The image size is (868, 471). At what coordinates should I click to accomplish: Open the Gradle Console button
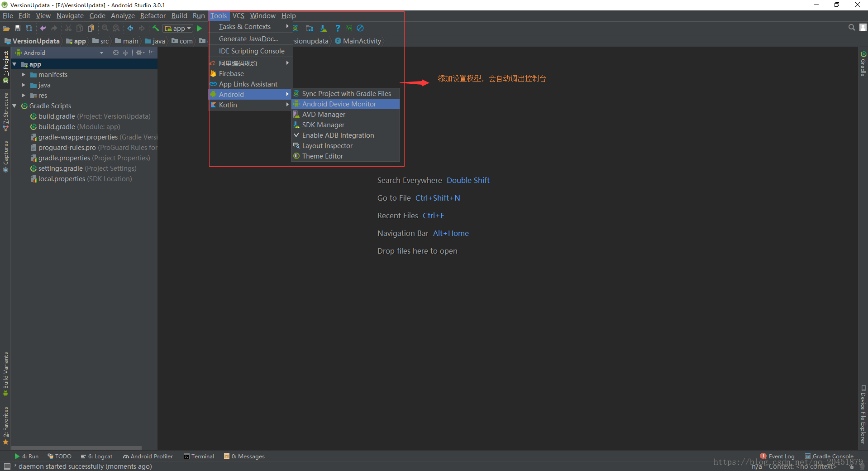[829, 457]
